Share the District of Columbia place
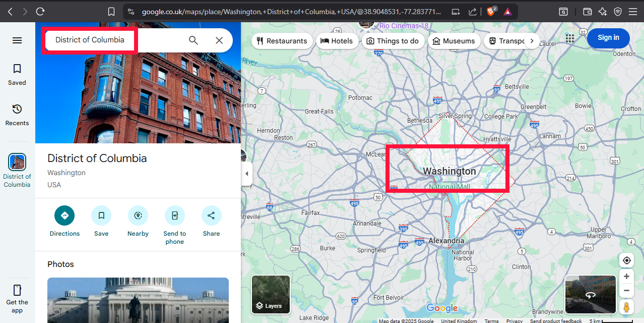 tap(212, 222)
